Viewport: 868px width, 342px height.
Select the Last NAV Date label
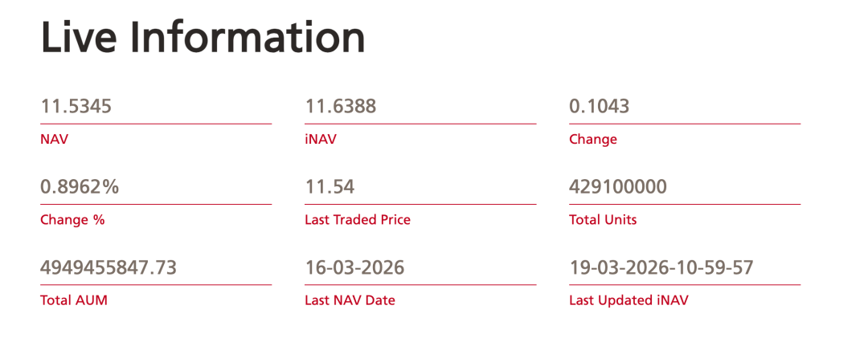[x=350, y=300]
